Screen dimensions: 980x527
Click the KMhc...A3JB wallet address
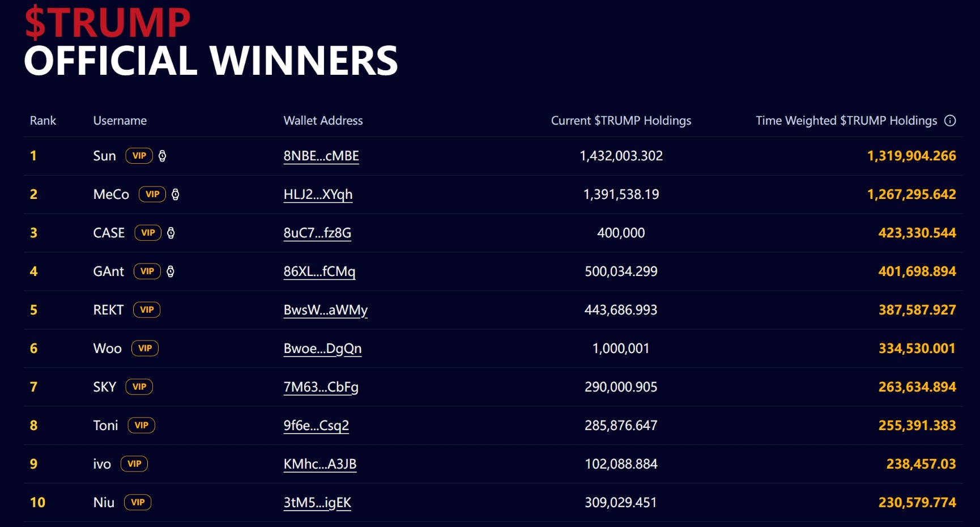[320, 464]
